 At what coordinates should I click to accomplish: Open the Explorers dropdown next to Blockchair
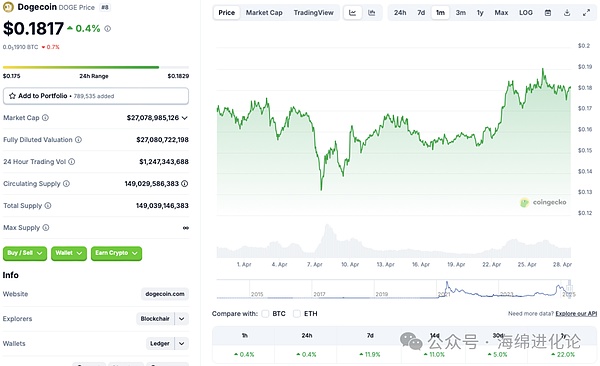pos(182,319)
